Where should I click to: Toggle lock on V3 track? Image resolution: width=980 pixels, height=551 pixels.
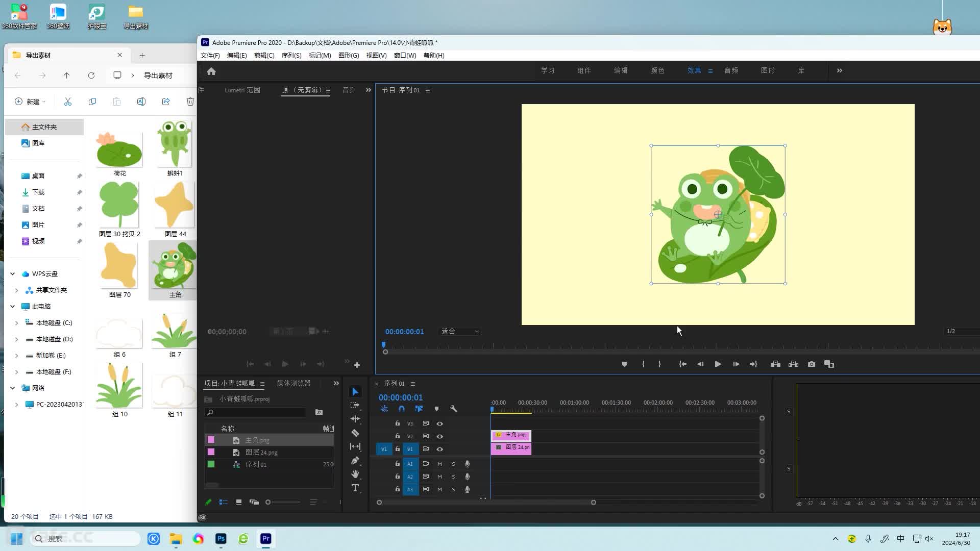point(398,423)
